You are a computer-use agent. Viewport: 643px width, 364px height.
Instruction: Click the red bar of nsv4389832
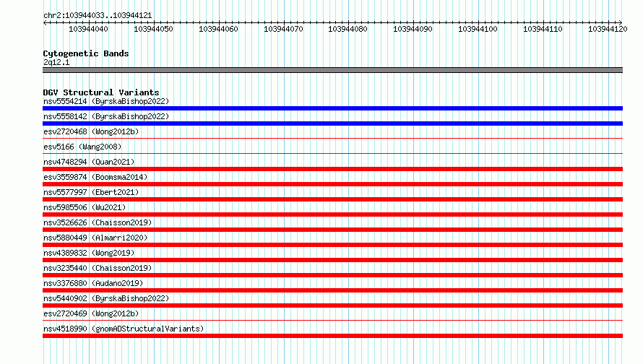(332, 260)
